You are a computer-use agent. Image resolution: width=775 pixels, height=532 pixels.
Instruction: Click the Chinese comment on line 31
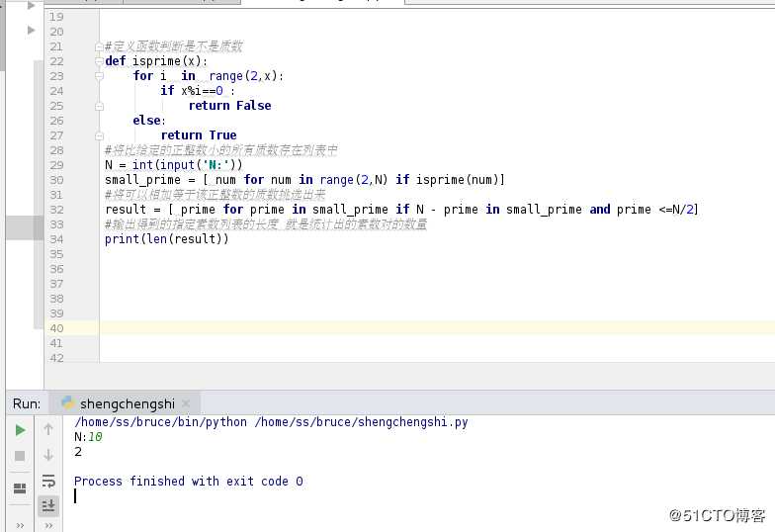click(x=215, y=194)
